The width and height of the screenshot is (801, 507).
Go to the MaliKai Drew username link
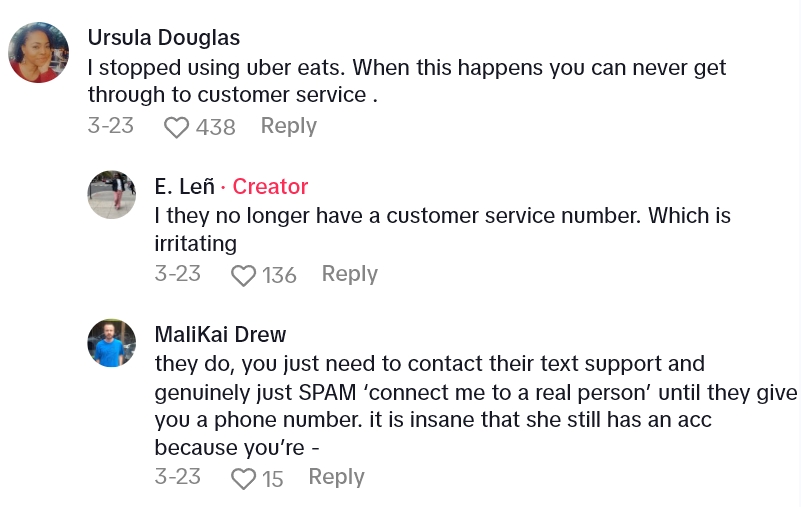point(220,334)
